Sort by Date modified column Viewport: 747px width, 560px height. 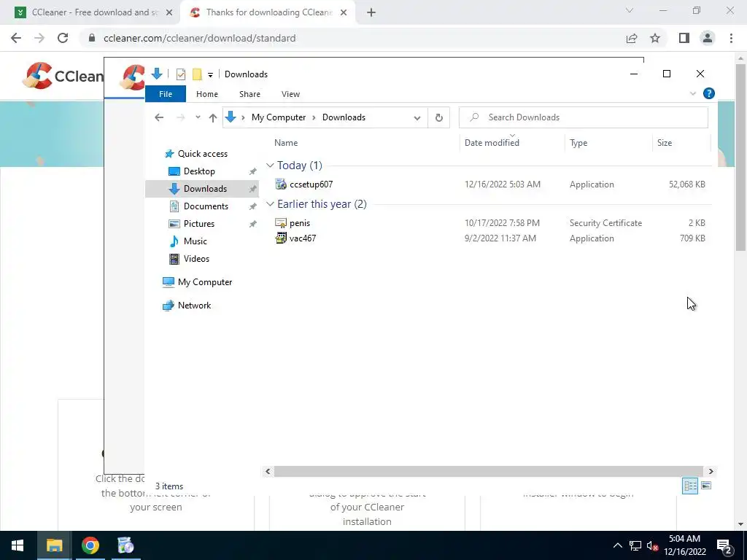tap(492, 143)
